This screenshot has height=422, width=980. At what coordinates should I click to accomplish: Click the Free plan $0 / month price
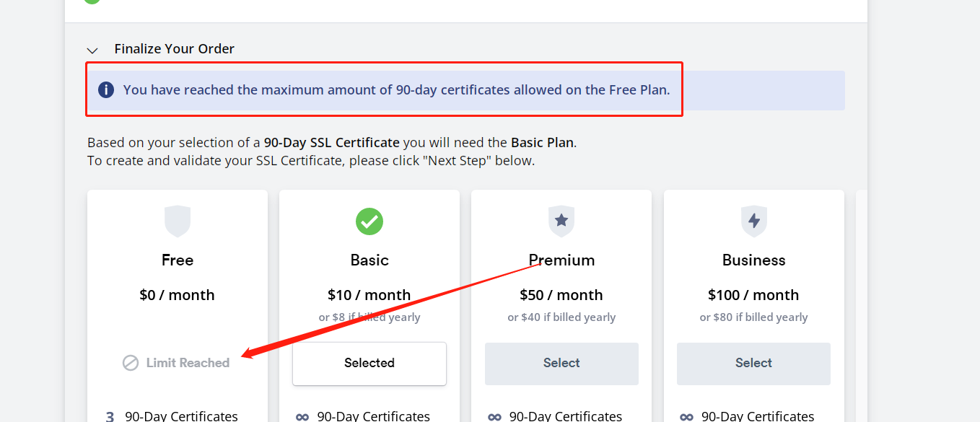177,295
